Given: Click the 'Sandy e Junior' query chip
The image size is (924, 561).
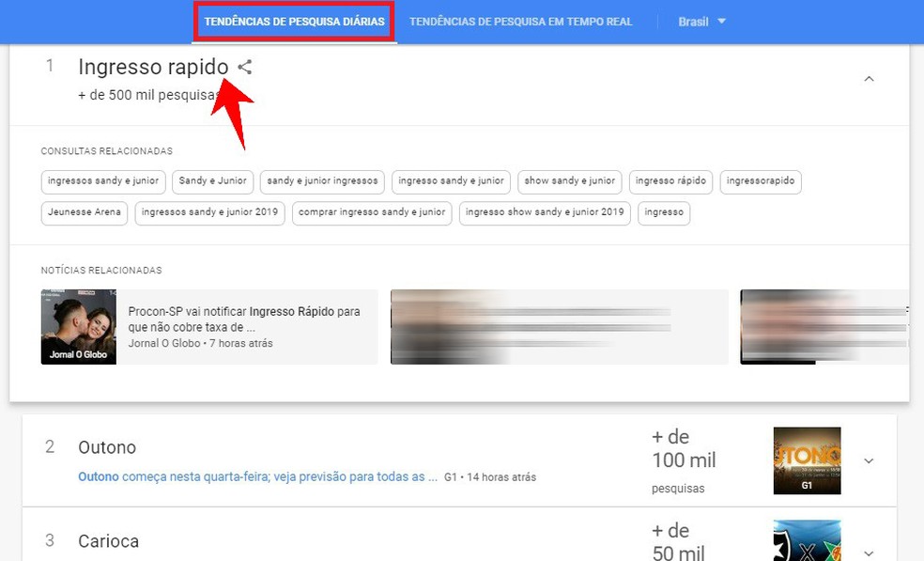Looking at the screenshot, I should click(213, 181).
